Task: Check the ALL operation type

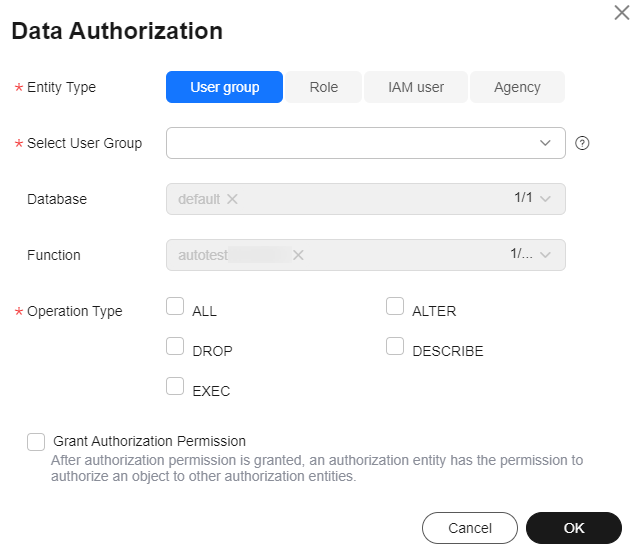Action: [175, 306]
